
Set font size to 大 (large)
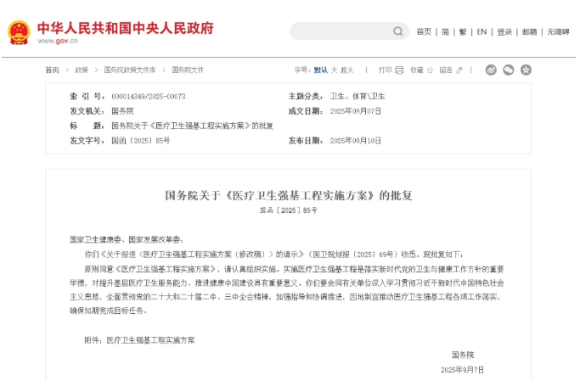click(x=335, y=70)
